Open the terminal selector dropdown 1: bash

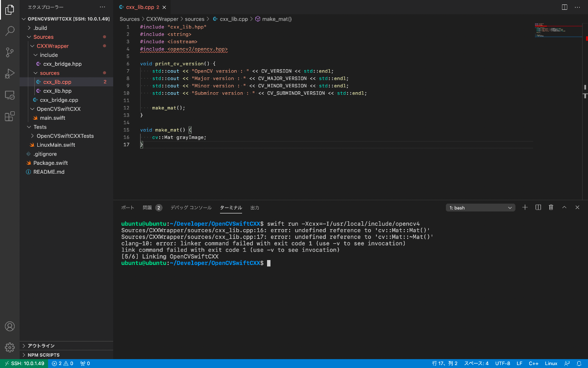(481, 208)
